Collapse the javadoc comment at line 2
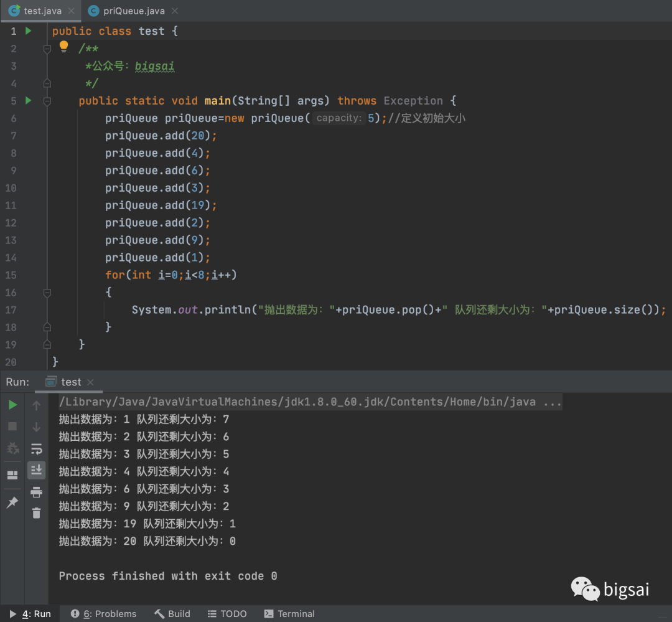The width and height of the screenshot is (672, 622). tap(47, 49)
